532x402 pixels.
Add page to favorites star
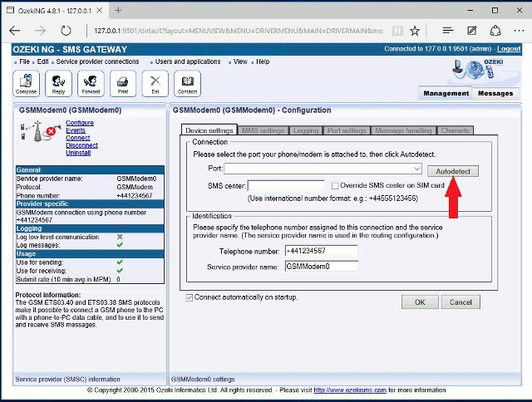click(415, 31)
